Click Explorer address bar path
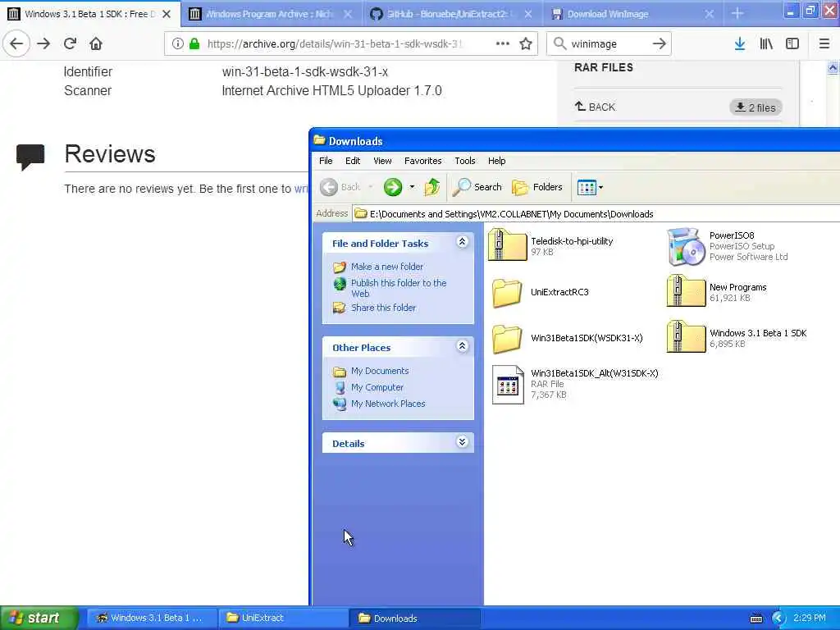Viewport: 840px width, 630px height. pos(512,214)
